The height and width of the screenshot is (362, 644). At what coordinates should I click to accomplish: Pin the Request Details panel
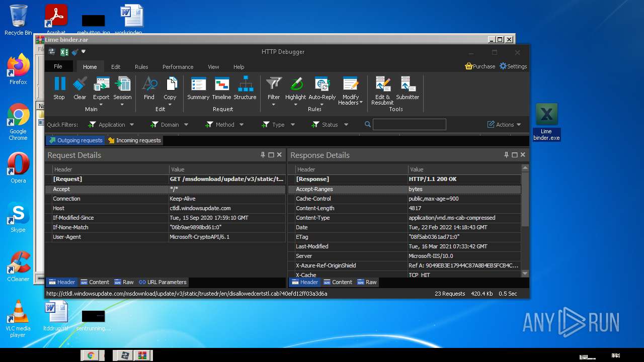click(263, 155)
